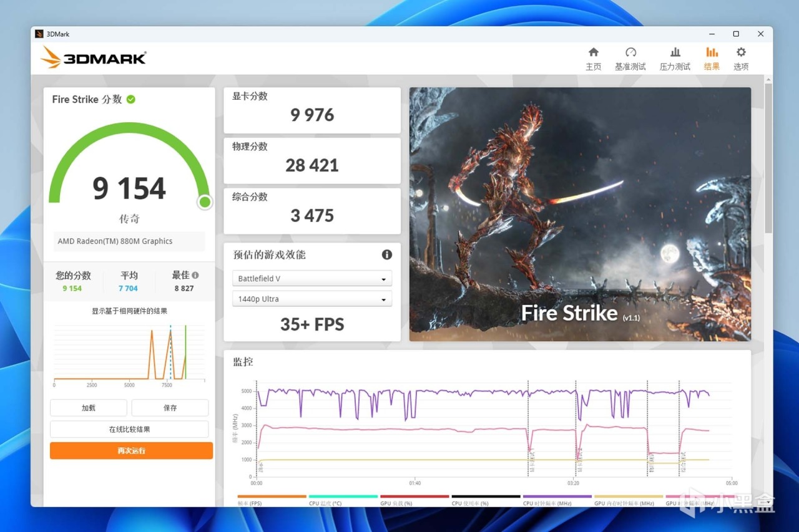
Task: Minimize the 3DMark window
Action: [712, 34]
